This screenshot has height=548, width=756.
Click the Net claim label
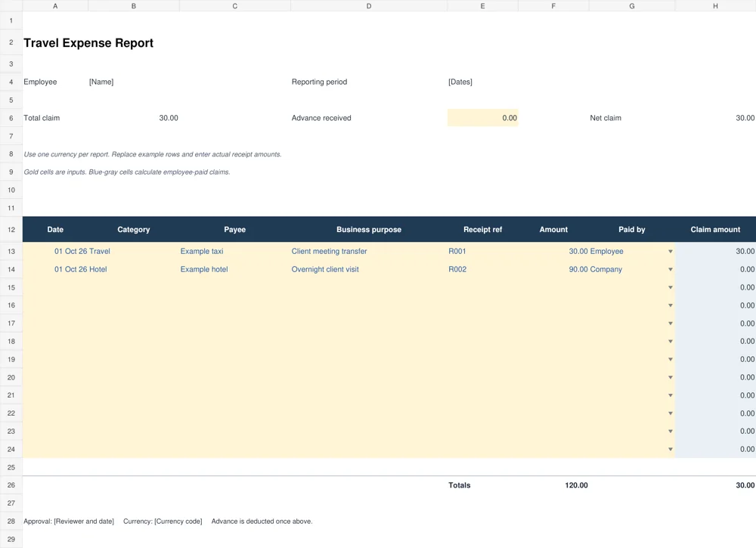(606, 118)
